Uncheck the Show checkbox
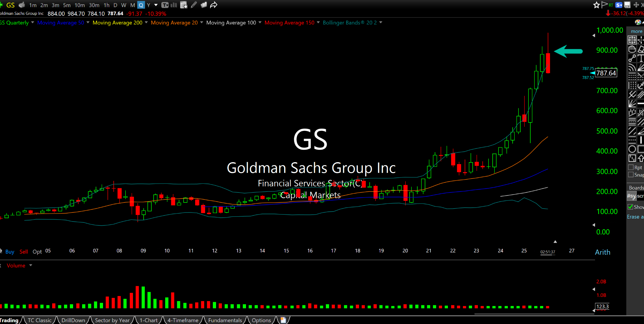This screenshot has width=644, height=324. 630,207
